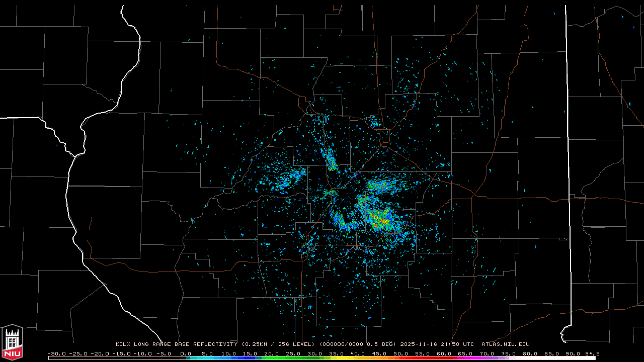Click the -30.0 label on the reflectivity scale

coord(56,353)
